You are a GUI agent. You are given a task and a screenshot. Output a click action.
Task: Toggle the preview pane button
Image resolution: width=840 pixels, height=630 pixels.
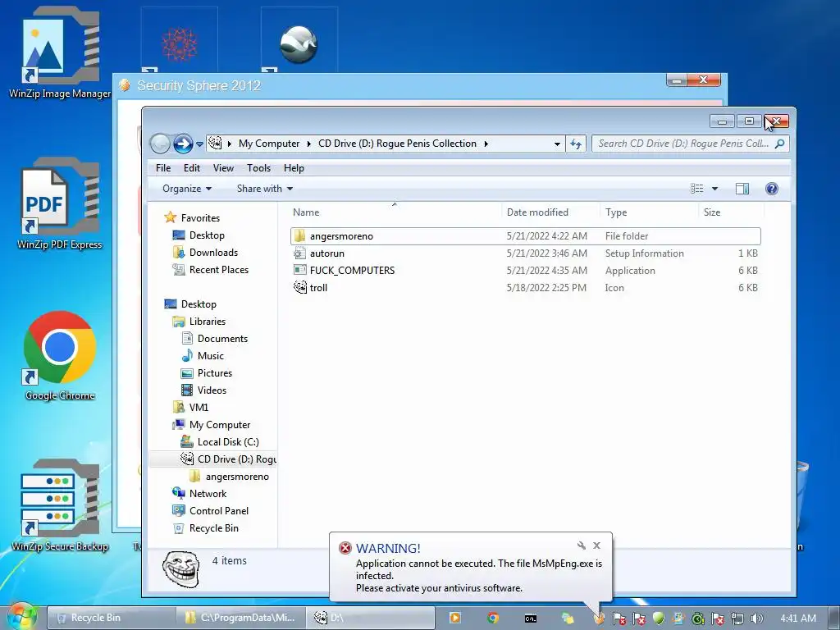[x=742, y=189]
